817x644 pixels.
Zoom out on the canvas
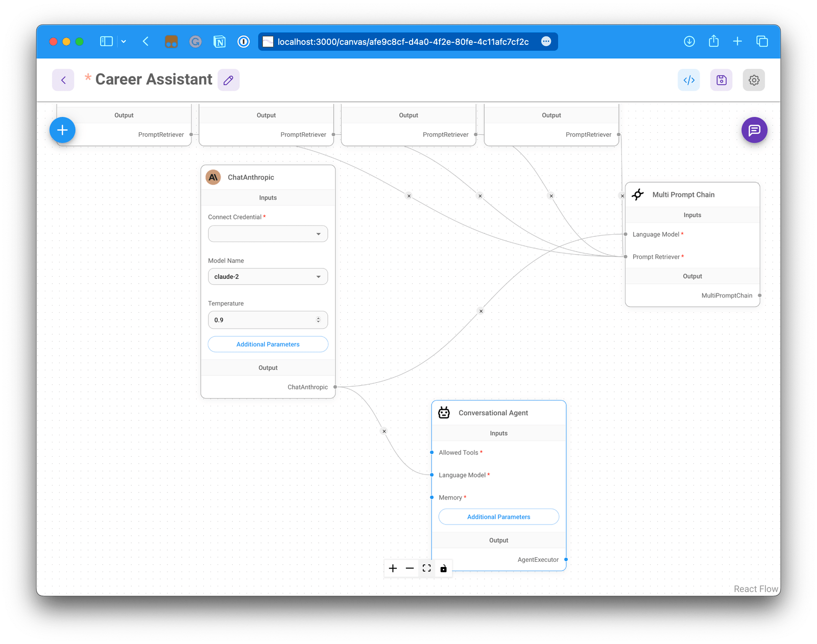click(x=410, y=568)
